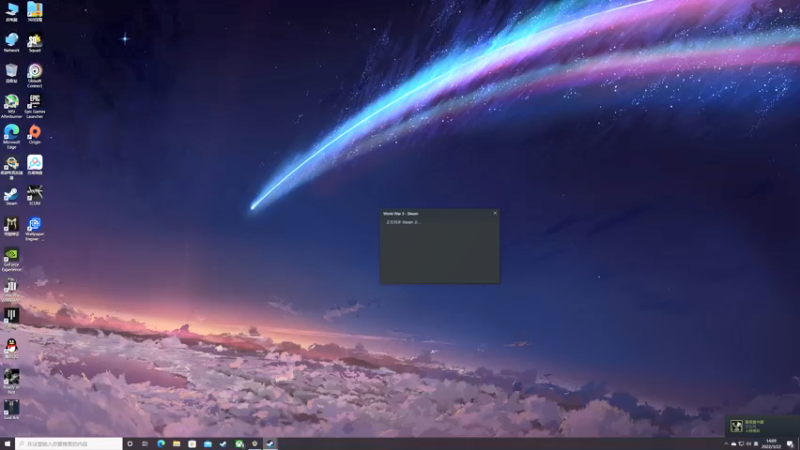Launch Ready or Not game shortcut

11,381
